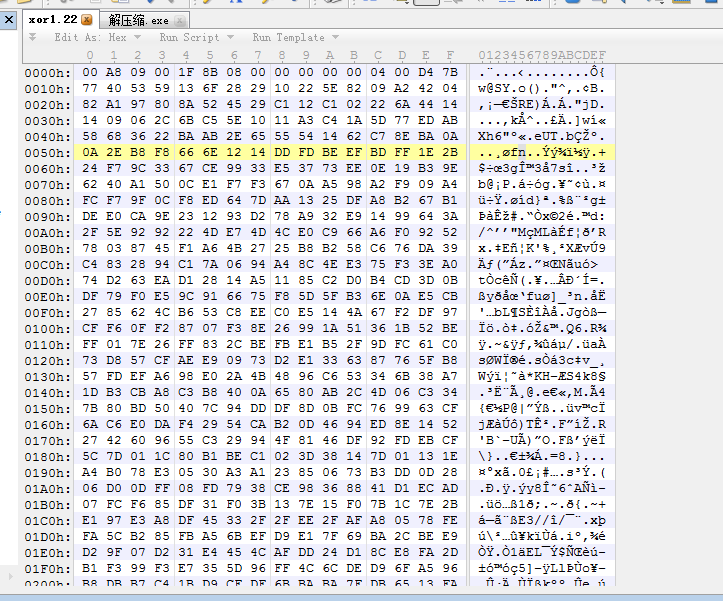Select the address label 0100h:

(x=48, y=329)
